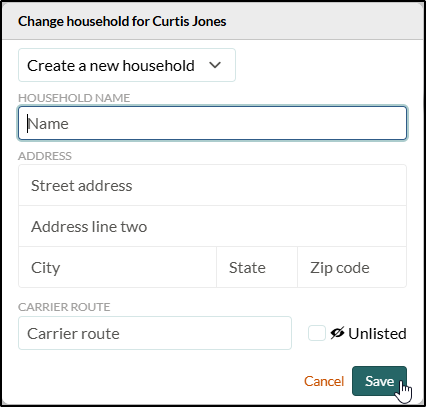Tick the Unlisted checkbox
The image size is (426, 407).
(317, 333)
